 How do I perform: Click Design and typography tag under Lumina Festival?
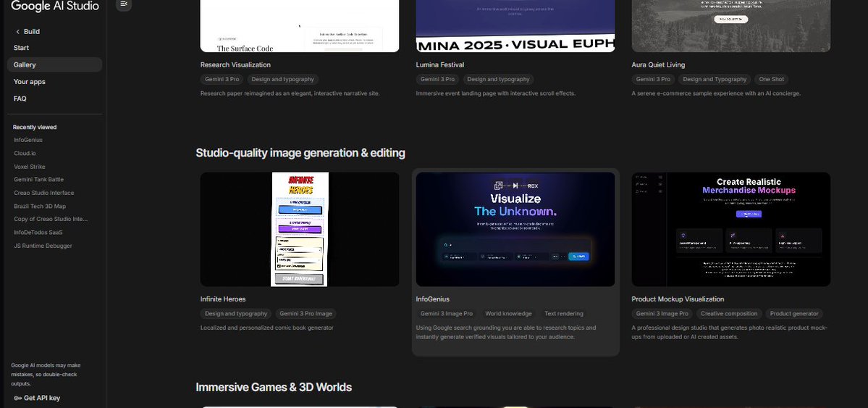point(498,79)
